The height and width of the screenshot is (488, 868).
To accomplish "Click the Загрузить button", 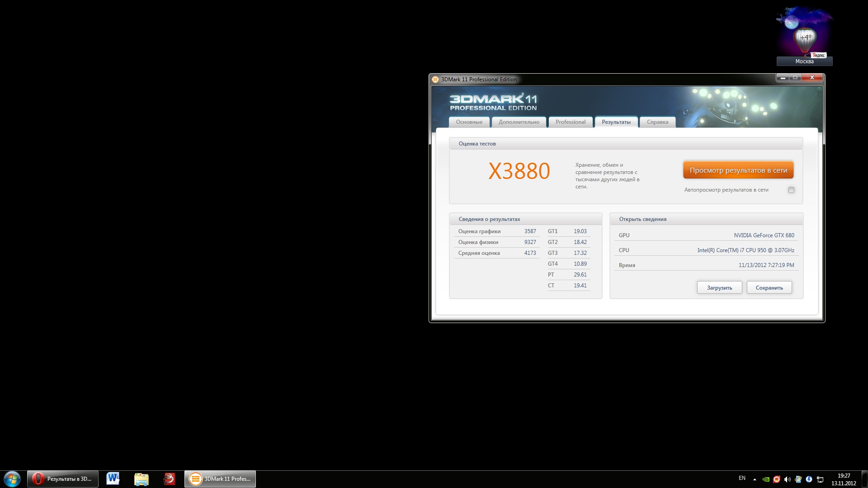I will click(x=719, y=288).
